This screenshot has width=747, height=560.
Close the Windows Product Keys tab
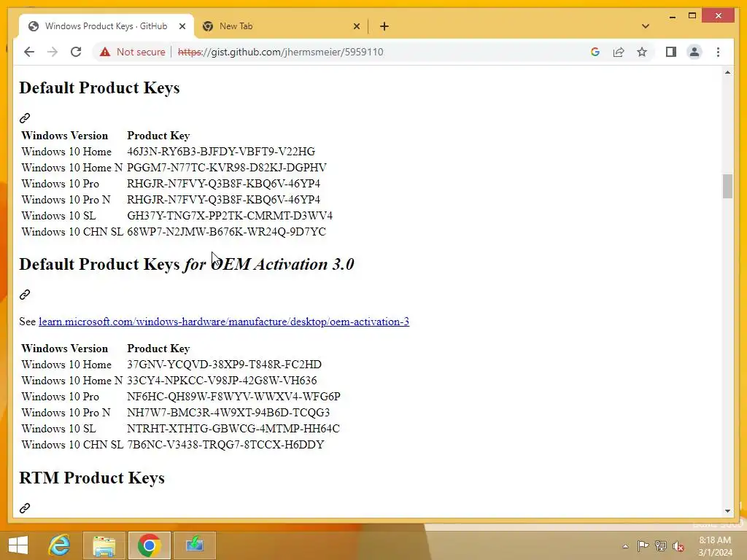click(182, 27)
